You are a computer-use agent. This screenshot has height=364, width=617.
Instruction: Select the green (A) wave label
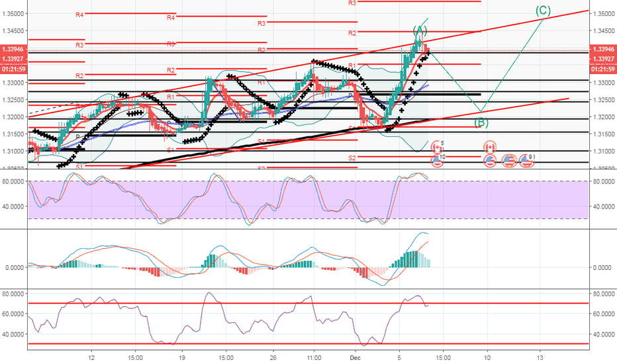[x=420, y=30]
